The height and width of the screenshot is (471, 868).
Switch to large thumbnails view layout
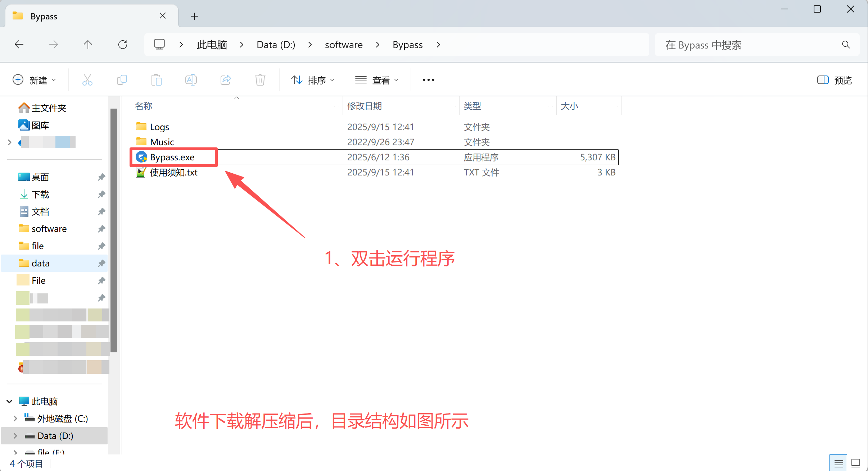[856, 463]
